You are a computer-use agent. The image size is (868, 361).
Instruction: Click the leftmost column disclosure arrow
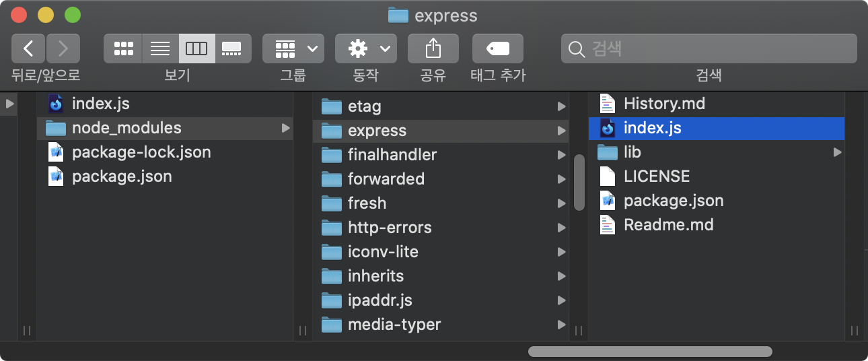[9, 104]
